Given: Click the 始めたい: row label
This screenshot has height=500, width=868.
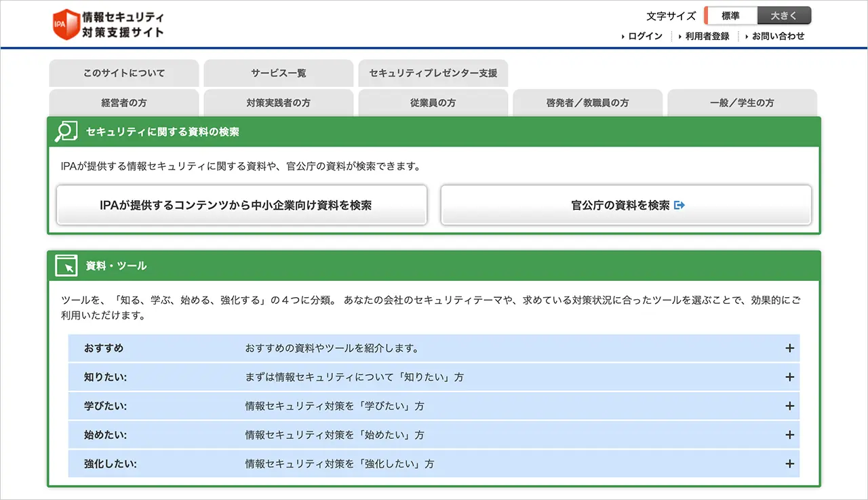Looking at the screenshot, I should tap(106, 434).
